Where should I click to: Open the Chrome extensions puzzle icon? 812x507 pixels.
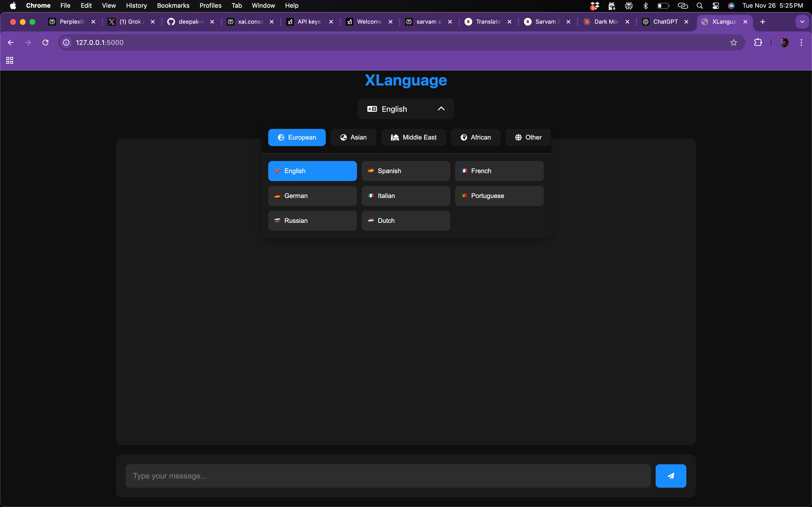tap(758, 42)
